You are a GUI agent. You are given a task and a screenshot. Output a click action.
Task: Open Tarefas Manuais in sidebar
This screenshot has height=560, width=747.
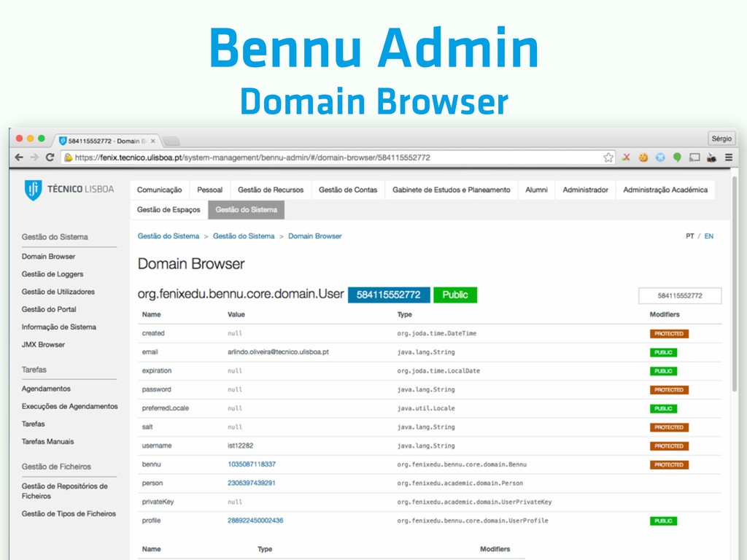click(47, 441)
